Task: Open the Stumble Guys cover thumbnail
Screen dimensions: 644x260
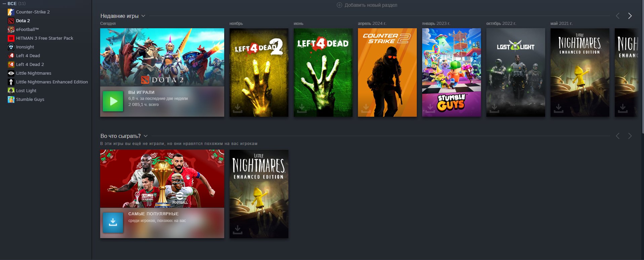Action: click(451, 72)
